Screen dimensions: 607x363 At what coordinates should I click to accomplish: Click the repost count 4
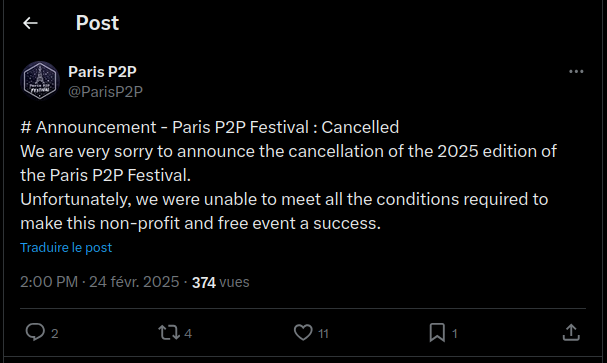coord(188,334)
